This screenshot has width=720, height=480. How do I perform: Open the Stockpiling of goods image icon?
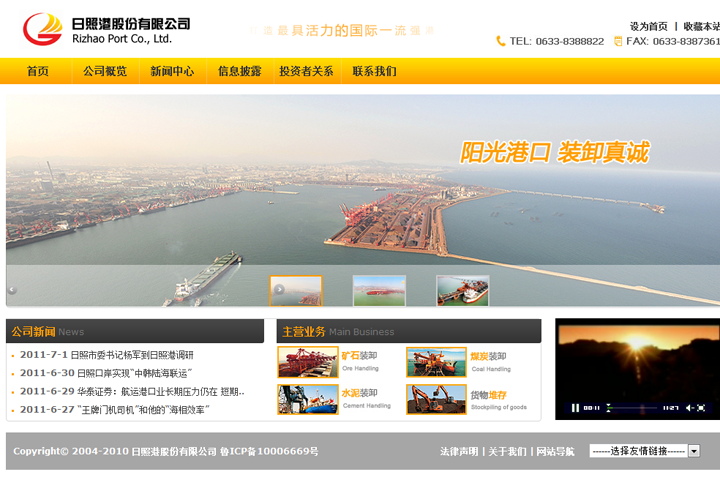(436, 399)
